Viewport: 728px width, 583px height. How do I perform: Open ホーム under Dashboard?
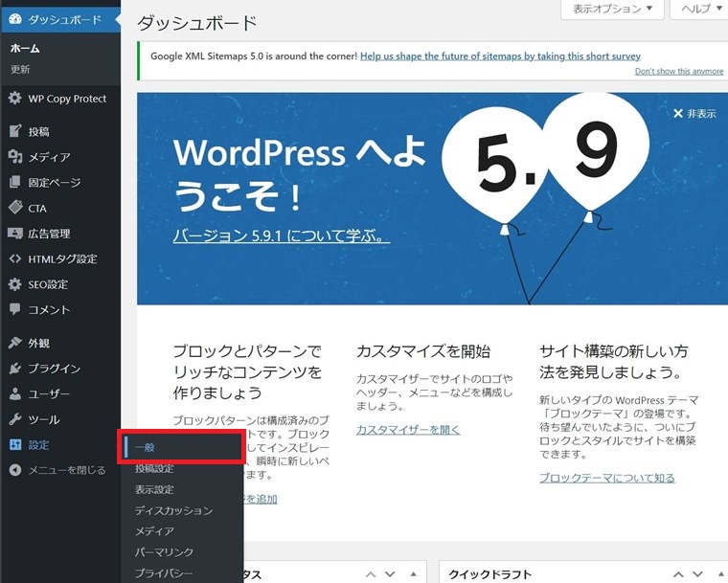[25, 48]
